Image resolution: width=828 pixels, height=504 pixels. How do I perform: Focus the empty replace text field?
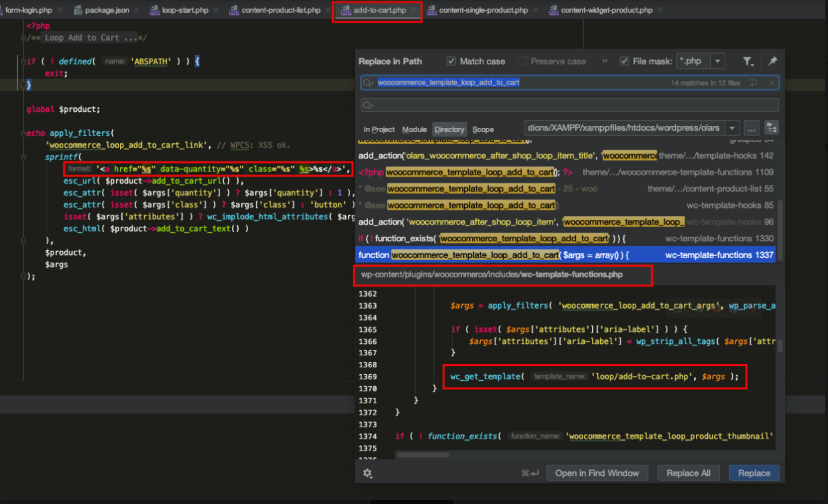pyautogui.click(x=570, y=105)
